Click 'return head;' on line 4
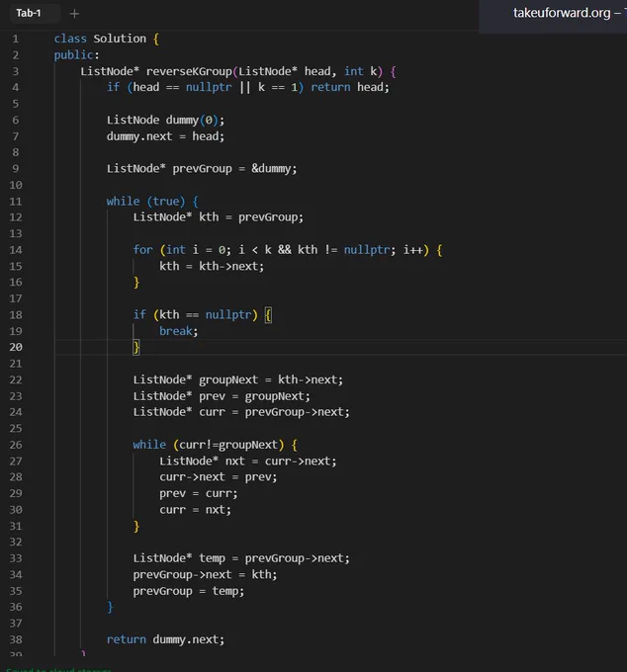This screenshot has width=627, height=672. click(350, 87)
